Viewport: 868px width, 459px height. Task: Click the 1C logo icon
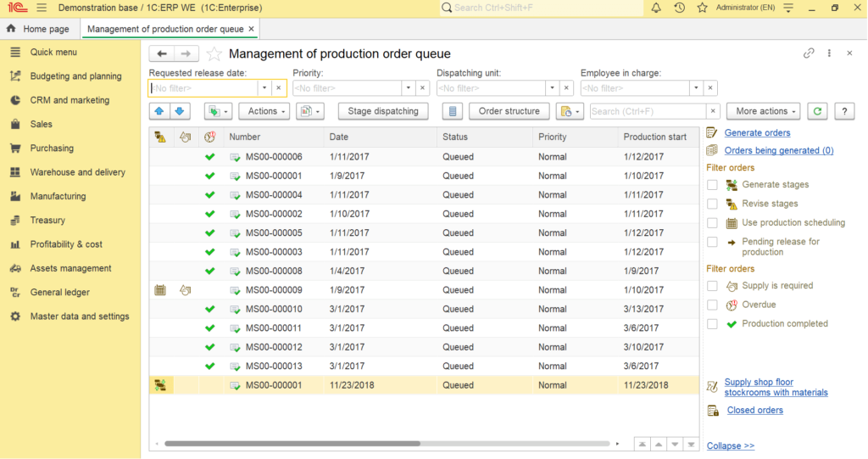click(17, 8)
